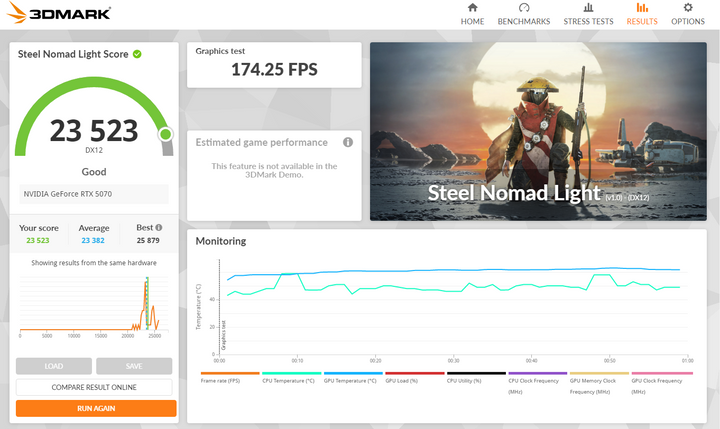Toggle the GPU Memory Clock Frequency legend item
Screen dimensions: 720x429
click(x=599, y=383)
